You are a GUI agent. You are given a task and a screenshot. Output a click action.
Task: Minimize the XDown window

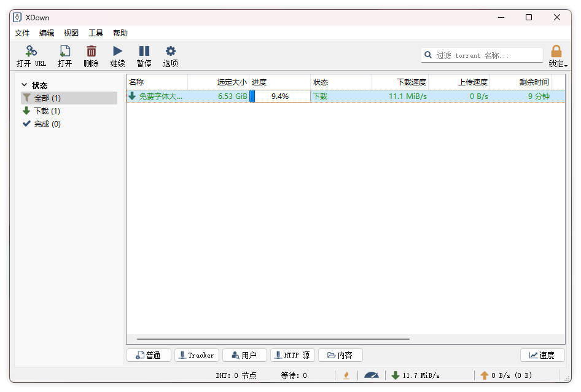click(x=501, y=17)
